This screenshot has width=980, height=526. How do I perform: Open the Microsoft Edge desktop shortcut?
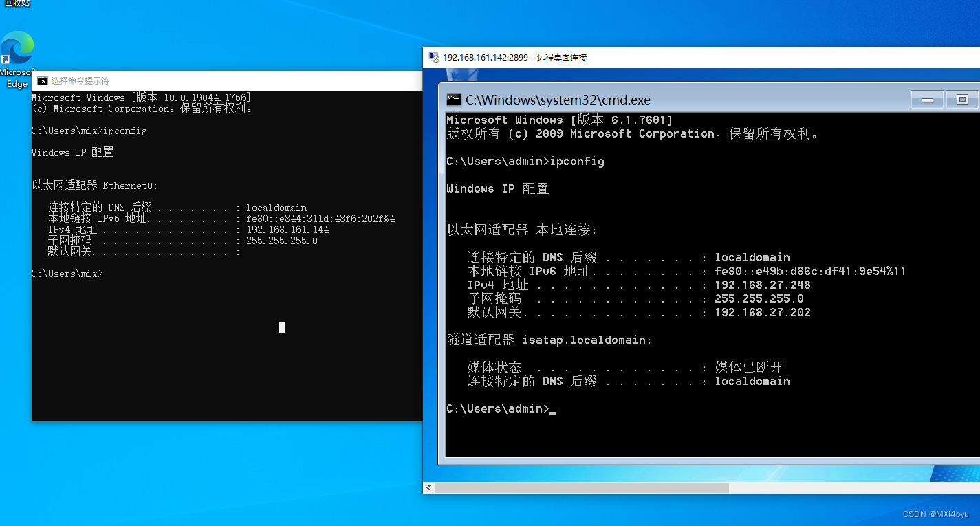17,60
